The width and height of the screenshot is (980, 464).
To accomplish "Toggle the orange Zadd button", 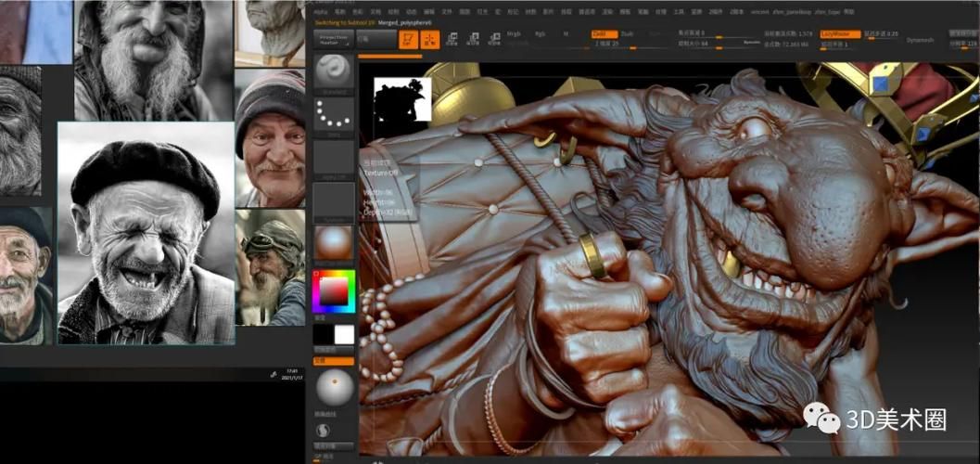I will pos(605,33).
